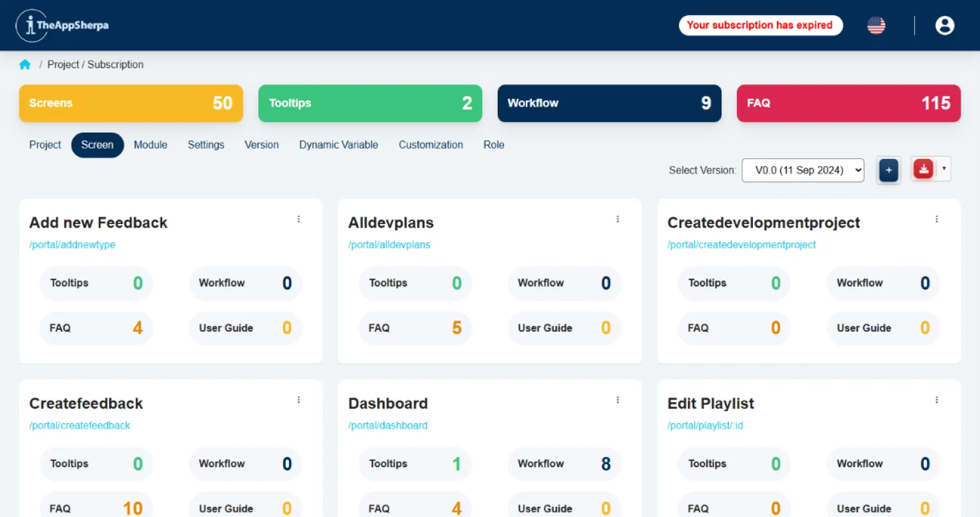
Task: Select Workflow count on Dashboard card
Action: [564, 464]
